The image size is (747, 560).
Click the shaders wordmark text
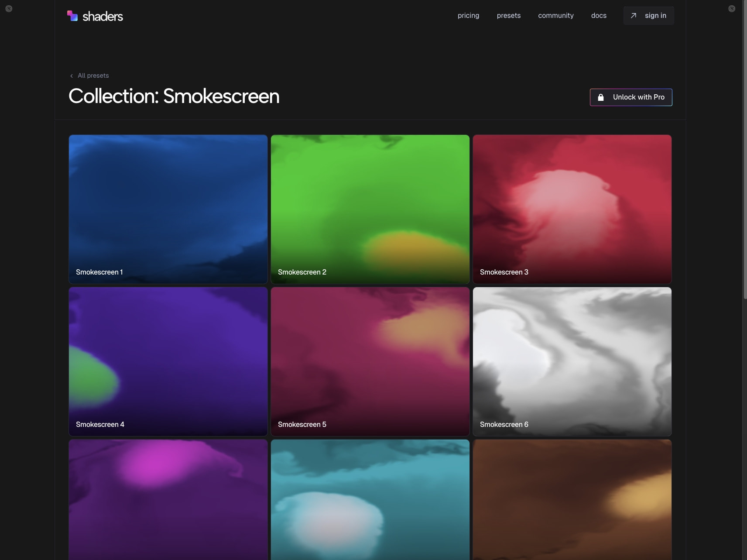[103, 17]
